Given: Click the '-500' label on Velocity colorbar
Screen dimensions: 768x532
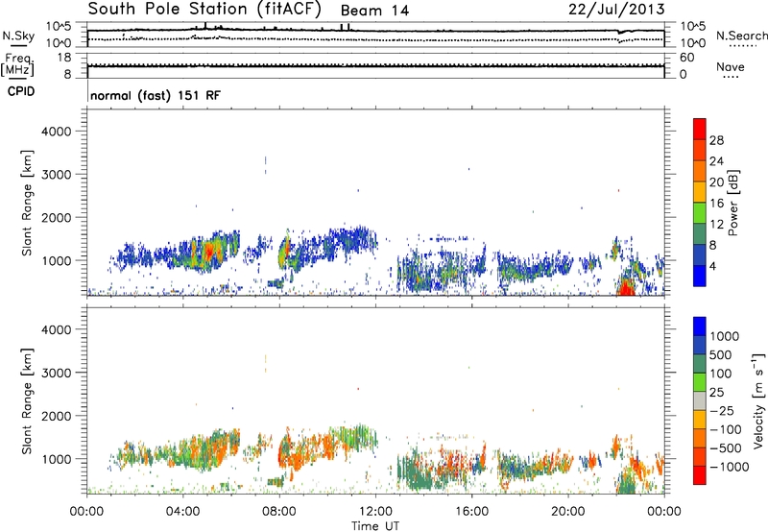Looking at the screenshot, I should (726, 448).
